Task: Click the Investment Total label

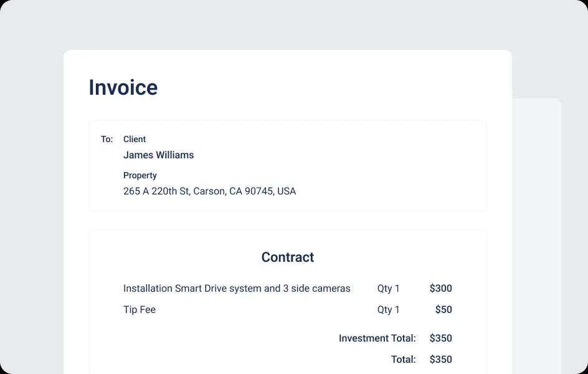Action: point(377,338)
